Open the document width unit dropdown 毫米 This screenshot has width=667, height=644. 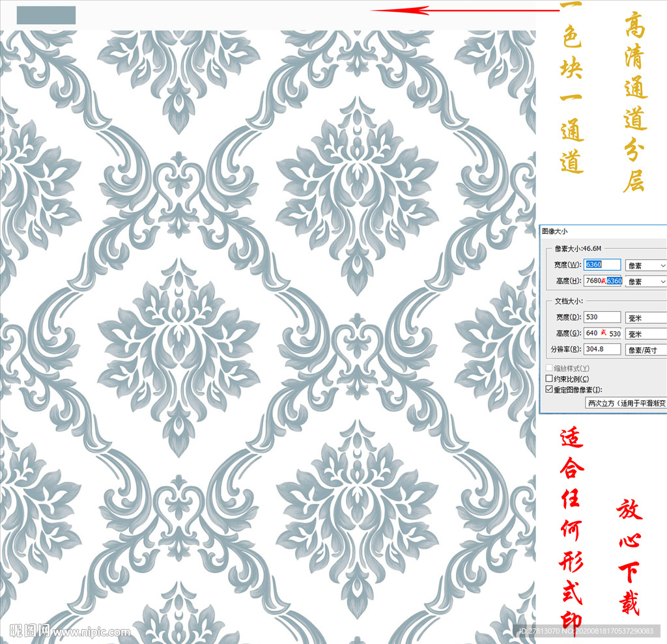coord(646,318)
